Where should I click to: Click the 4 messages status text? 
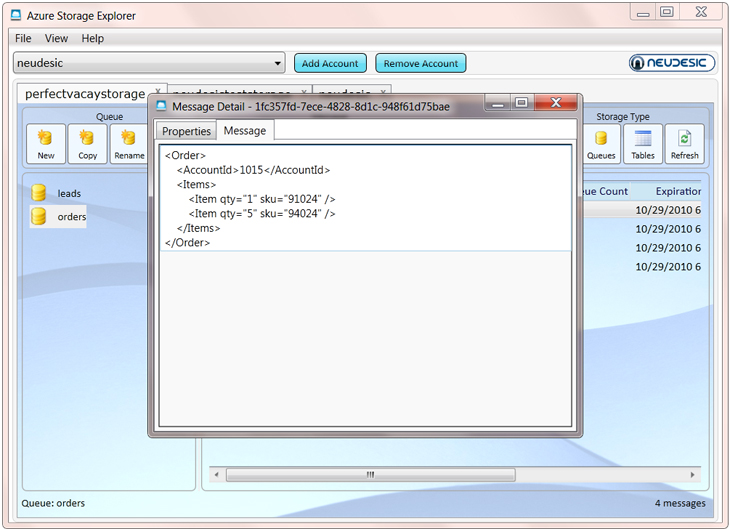(x=680, y=503)
